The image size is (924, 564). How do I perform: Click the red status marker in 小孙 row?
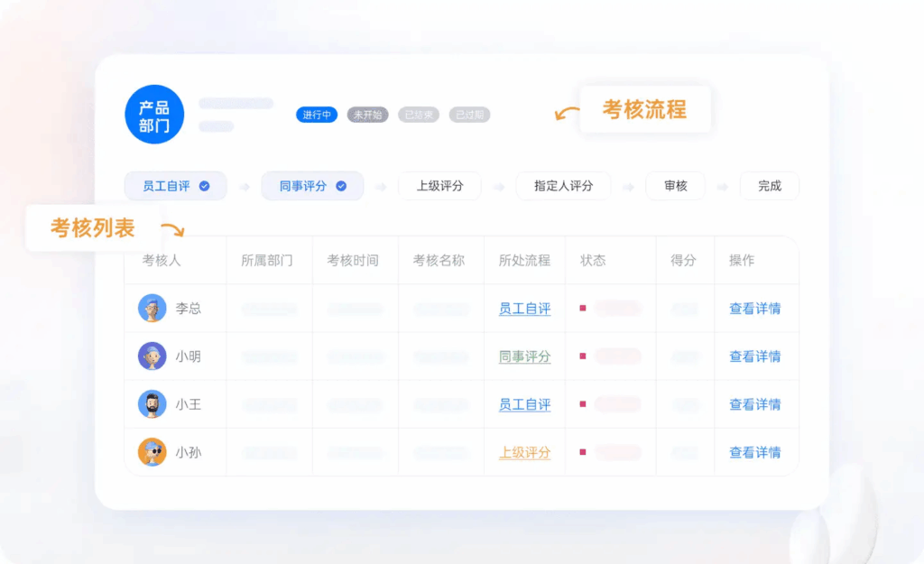pyautogui.click(x=583, y=452)
